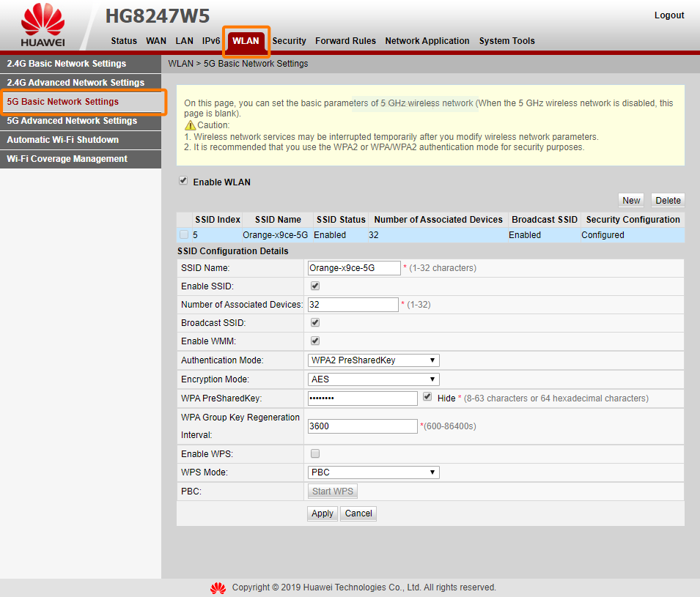Toggle the Enable WLAN checkbox
700x597 pixels.
tap(183, 181)
